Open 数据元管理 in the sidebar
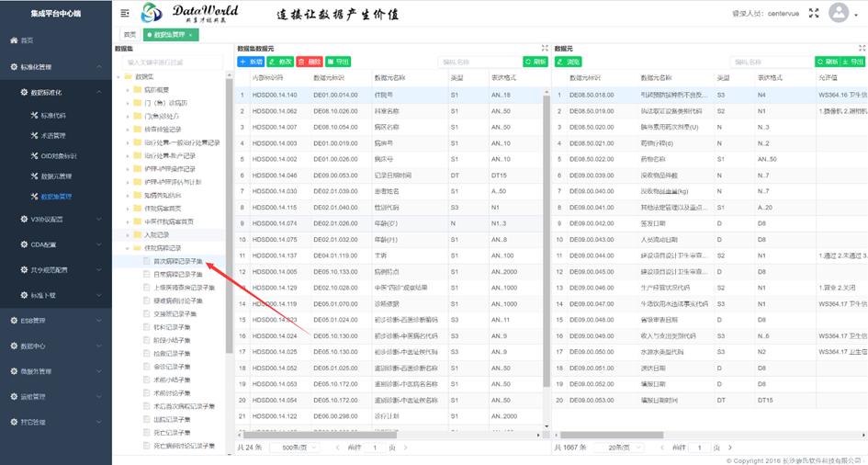 56,176
